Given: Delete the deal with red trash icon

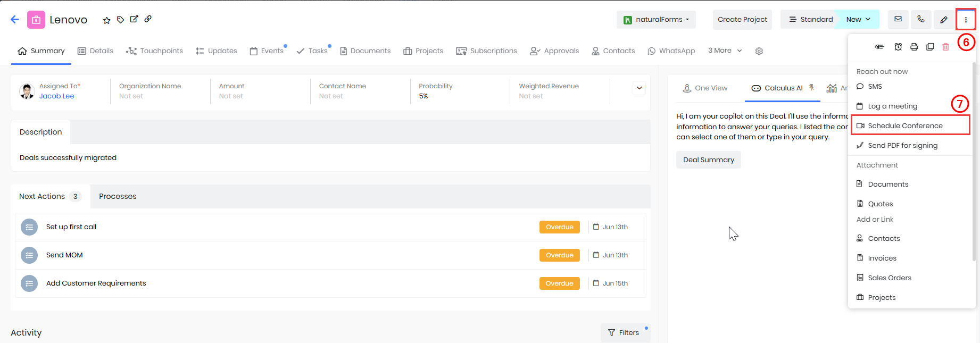Looking at the screenshot, I should point(945,47).
